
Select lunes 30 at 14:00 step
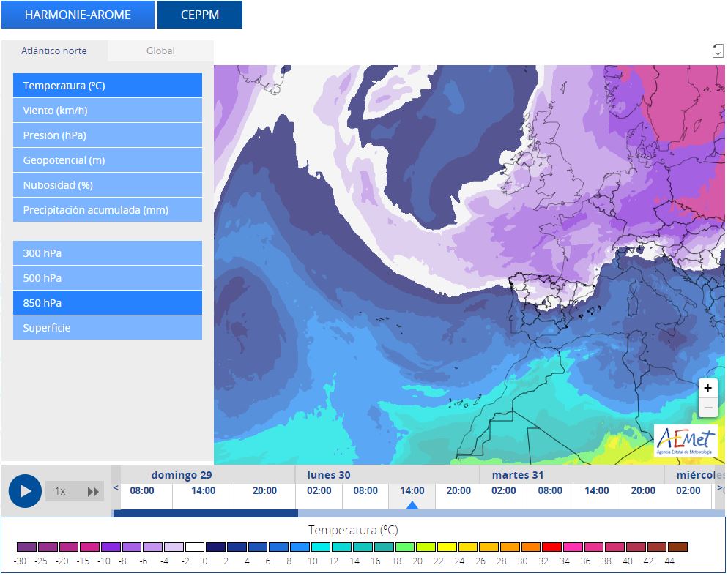point(412,490)
